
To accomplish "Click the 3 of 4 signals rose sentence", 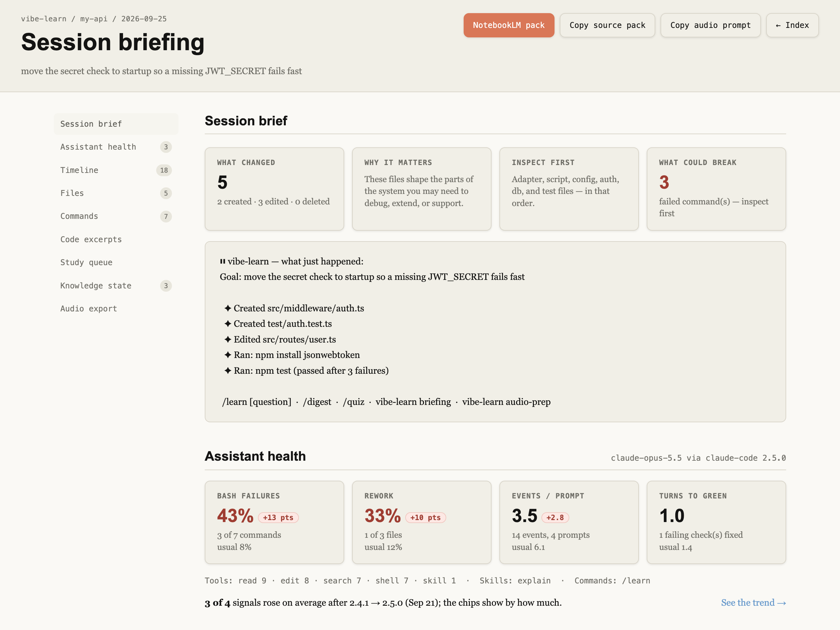I will tap(383, 602).
